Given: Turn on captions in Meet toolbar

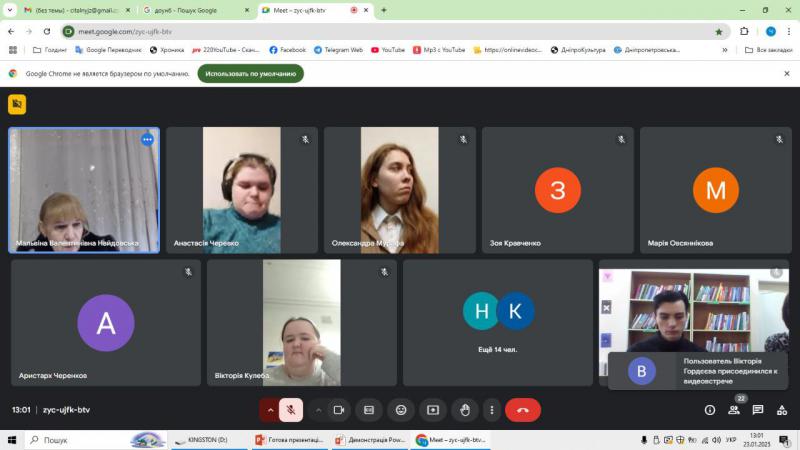Looking at the screenshot, I should pyautogui.click(x=369, y=410).
